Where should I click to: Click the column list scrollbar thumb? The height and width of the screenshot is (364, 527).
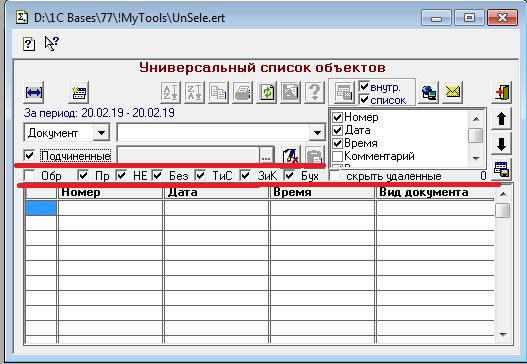tap(476, 135)
